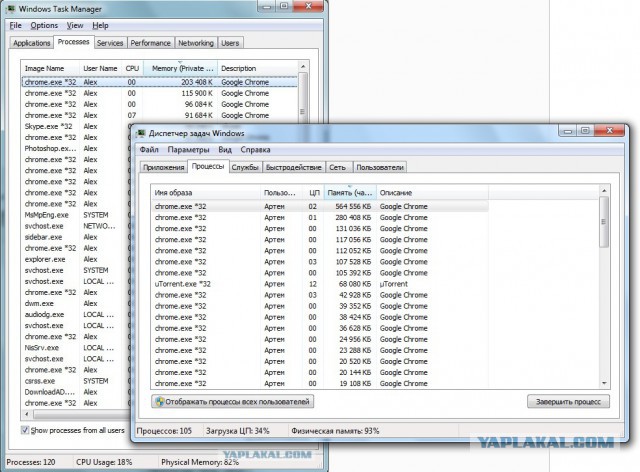
Task: Switch to Services tab in English Task Manager
Action: (110, 43)
